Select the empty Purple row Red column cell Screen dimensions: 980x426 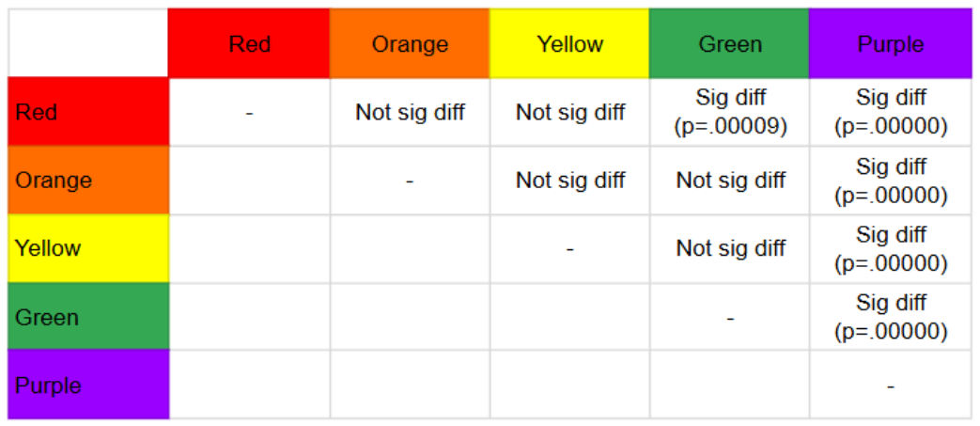pyautogui.click(x=249, y=385)
